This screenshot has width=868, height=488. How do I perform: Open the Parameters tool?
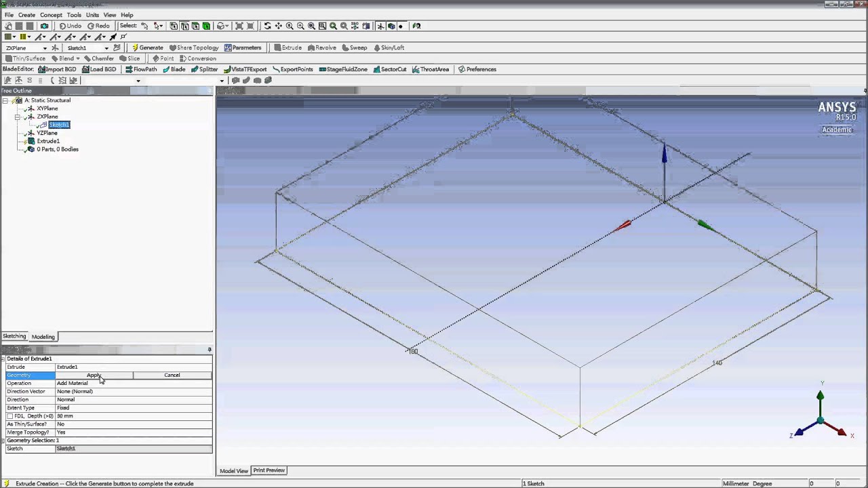pyautogui.click(x=243, y=47)
